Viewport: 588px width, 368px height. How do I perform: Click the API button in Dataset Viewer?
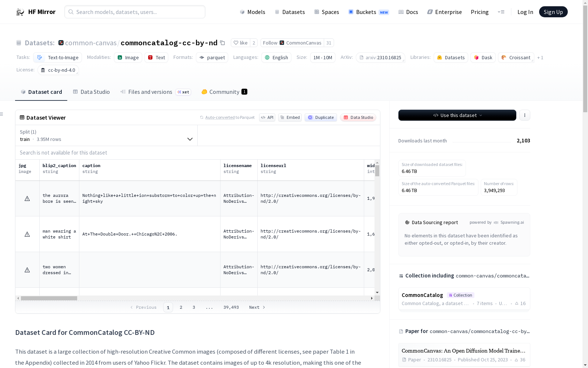point(267,117)
